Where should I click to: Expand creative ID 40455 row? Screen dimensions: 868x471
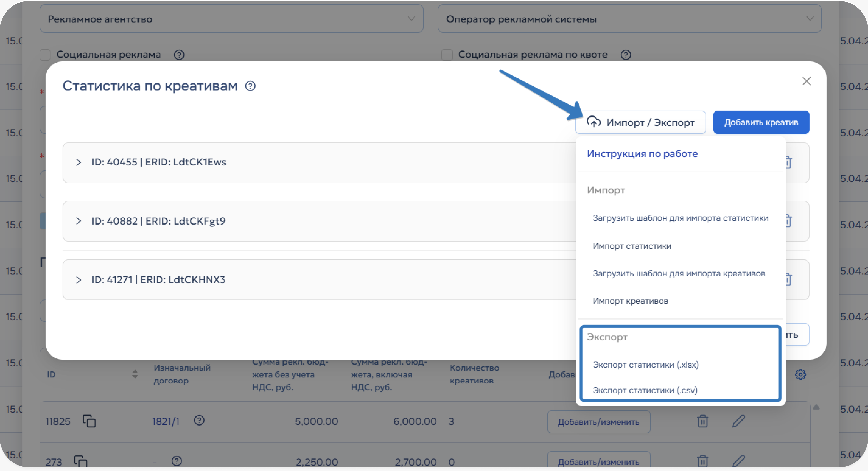pos(79,162)
